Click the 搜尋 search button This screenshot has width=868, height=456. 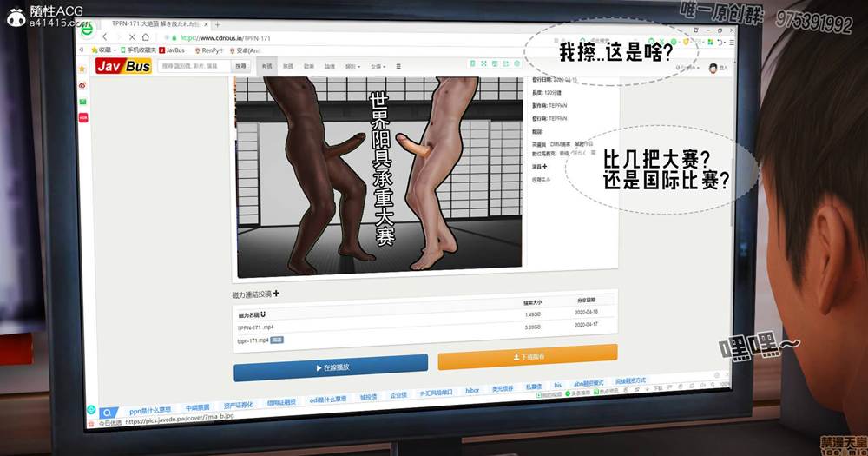(240, 66)
